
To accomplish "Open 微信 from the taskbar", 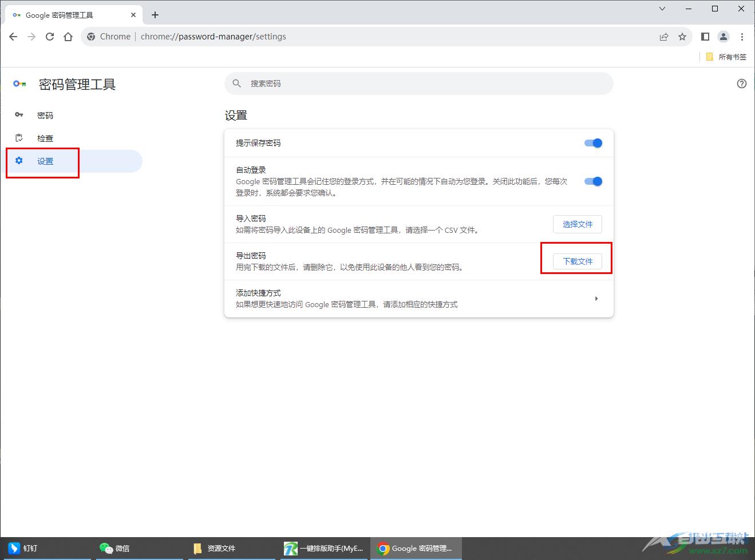I will point(140,549).
